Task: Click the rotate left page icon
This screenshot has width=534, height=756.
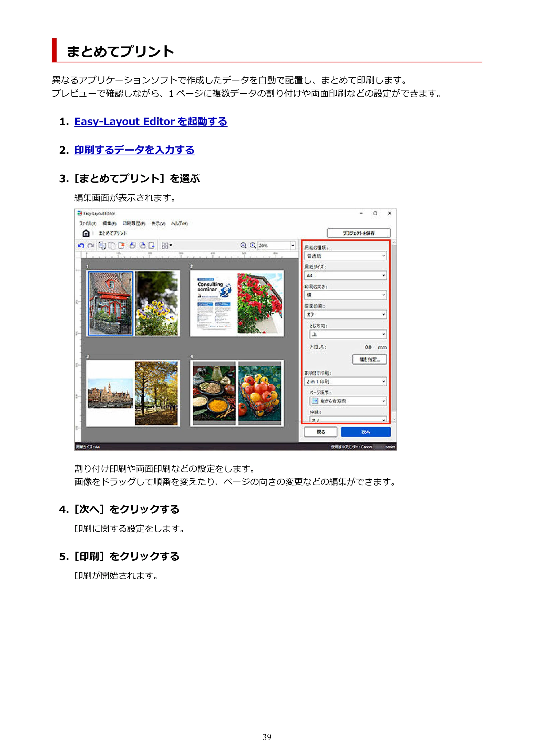Action: 133,245
